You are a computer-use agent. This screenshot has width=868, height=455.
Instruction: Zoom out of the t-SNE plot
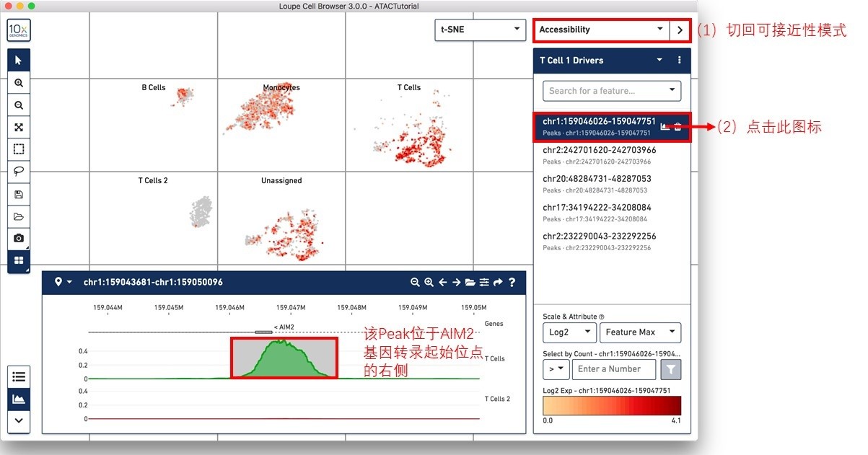(x=19, y=105)
